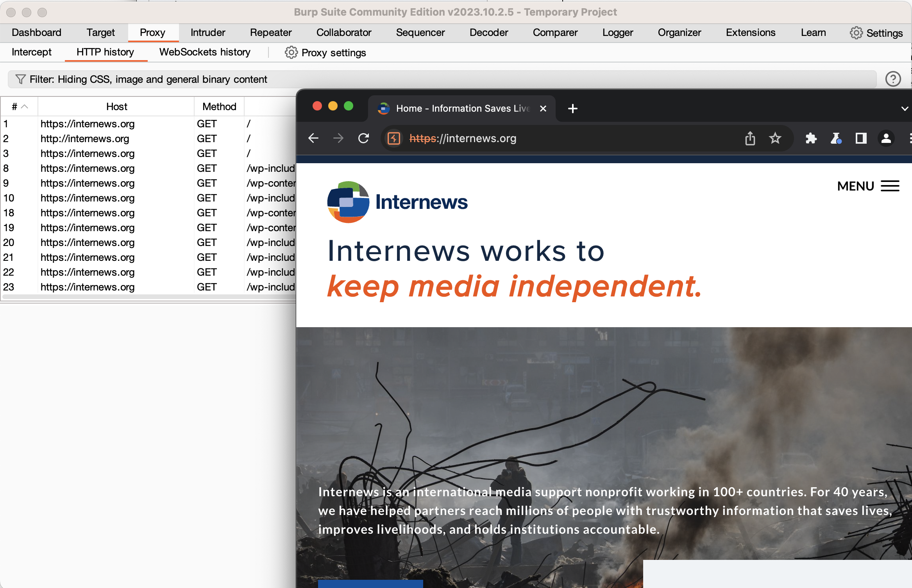Click the browser back arrow
Screen dimensions: 912x588
313,138
